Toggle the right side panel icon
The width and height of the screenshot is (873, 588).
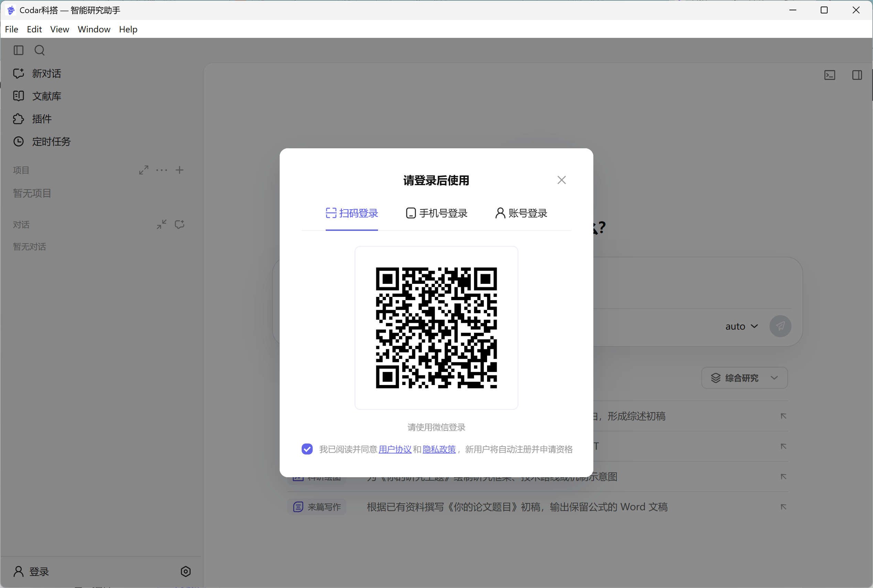857,75
